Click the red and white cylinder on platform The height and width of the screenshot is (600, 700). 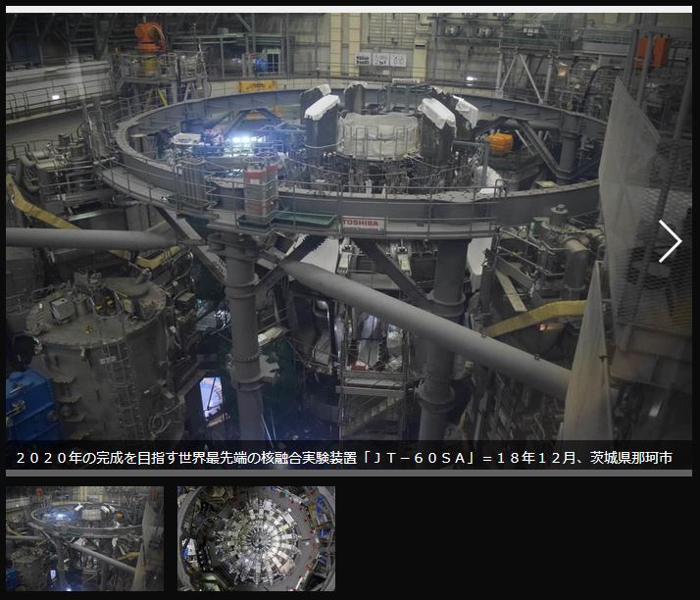click(260, 184)
